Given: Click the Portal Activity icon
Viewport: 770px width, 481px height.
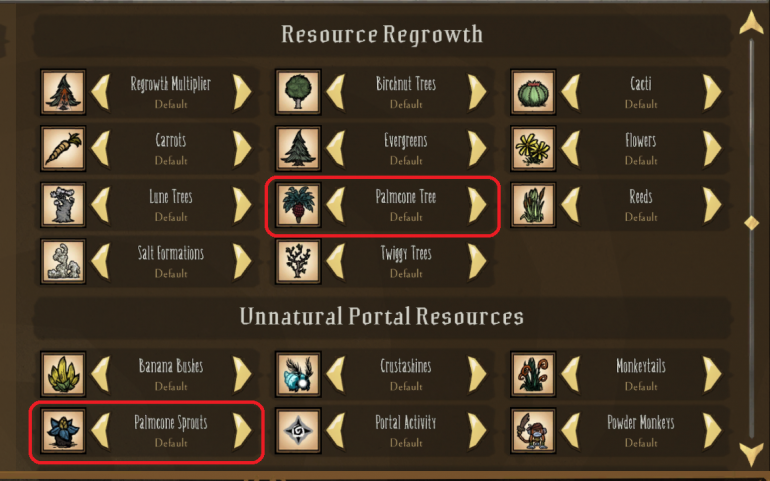Looking at the screenshot, I should tap(298, 430).
